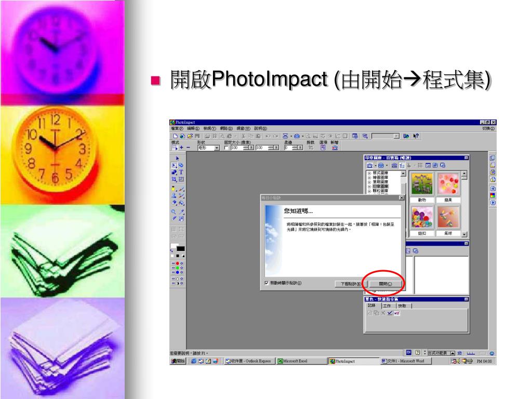Click the black background color swatch
The width and height of the screenshot is (532, 399).
[180, 248]
